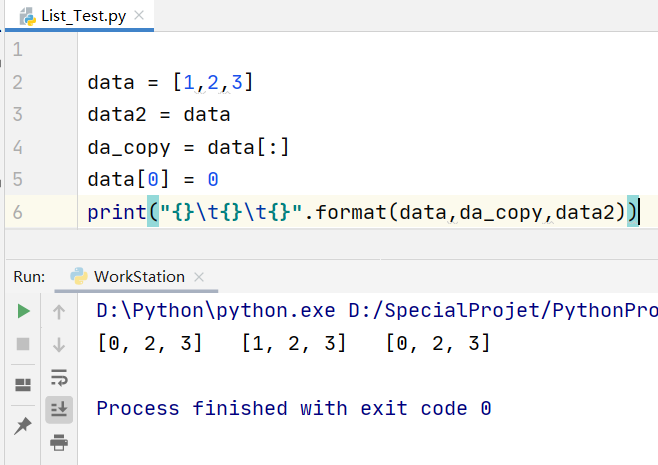Print the console output
The width and height of the screenshot is (658, 465).
(59, 441)
